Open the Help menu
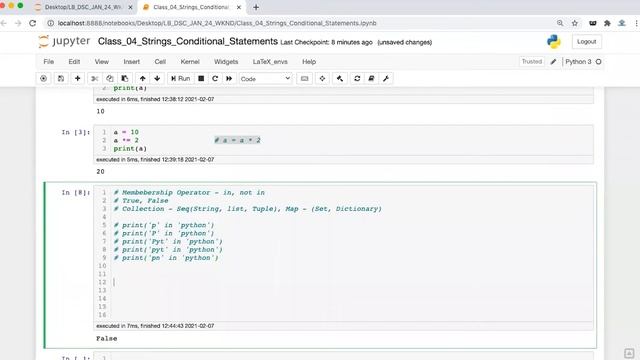 click(309, 62)
